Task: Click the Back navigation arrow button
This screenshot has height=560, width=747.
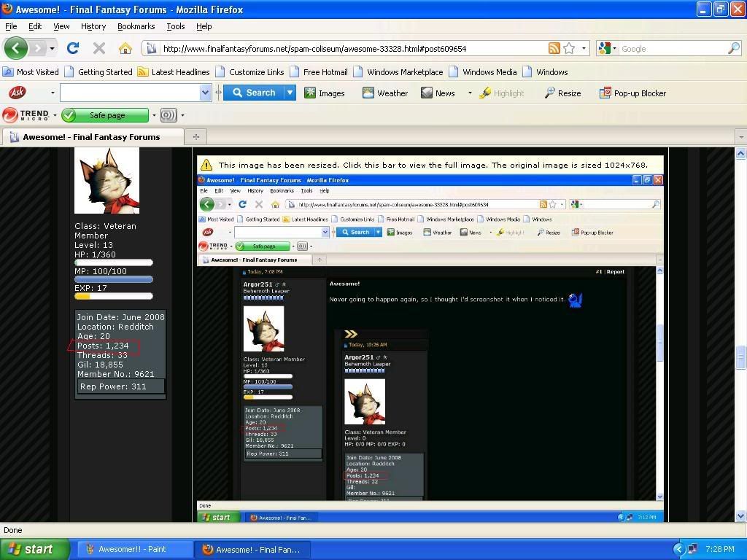Action: 16,49
